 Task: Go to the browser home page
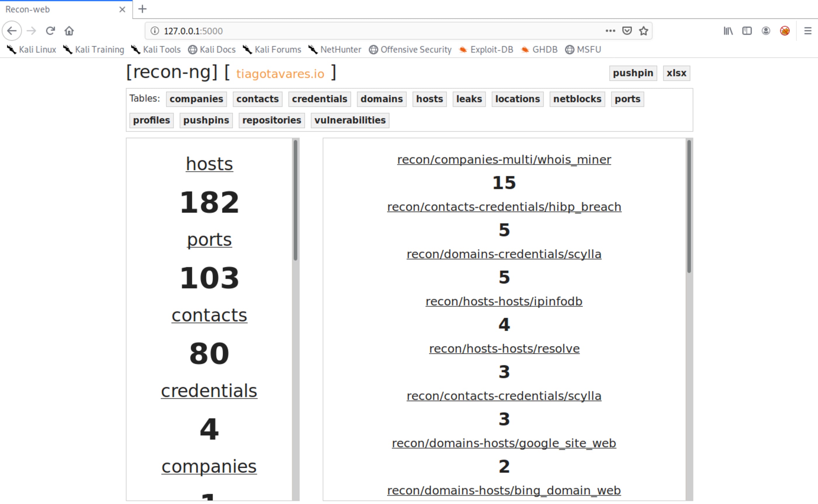tap(69, 31)
